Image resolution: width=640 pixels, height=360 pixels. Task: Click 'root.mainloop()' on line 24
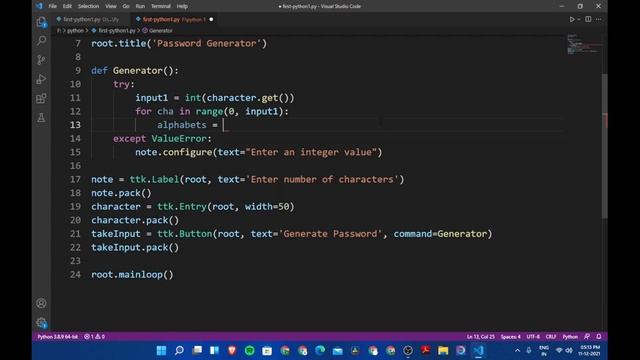132,275
